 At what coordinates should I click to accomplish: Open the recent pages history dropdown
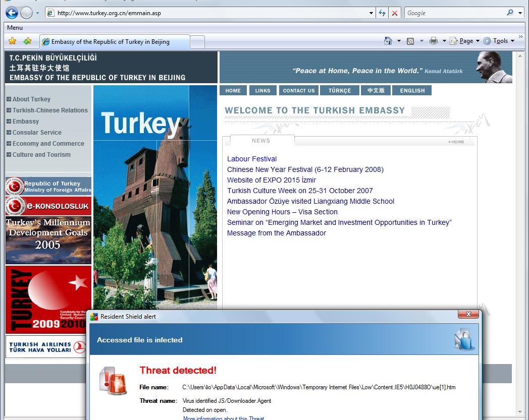coord(37,13)
